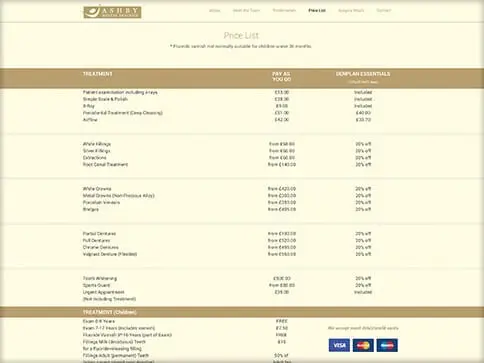Click the Denplan Essentials column header

click(363, 74)
